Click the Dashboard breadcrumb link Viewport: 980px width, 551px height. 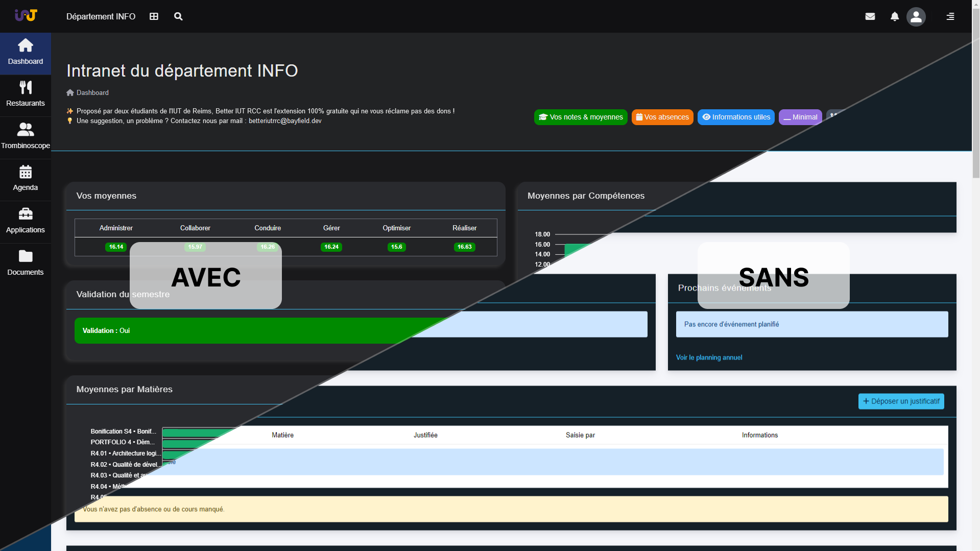[x=92, y=92]
